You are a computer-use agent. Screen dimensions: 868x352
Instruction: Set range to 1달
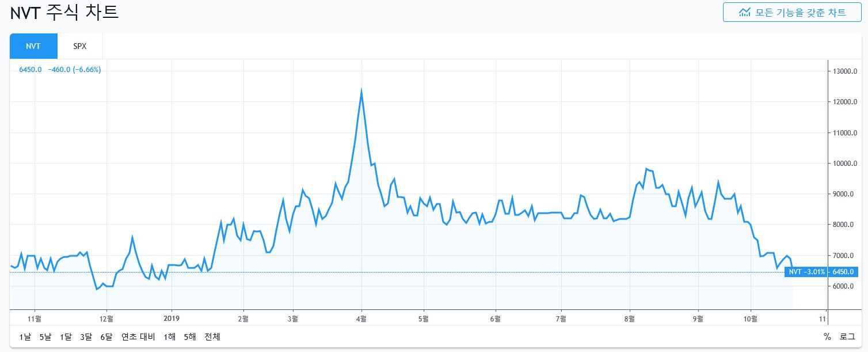coord(66,336)
